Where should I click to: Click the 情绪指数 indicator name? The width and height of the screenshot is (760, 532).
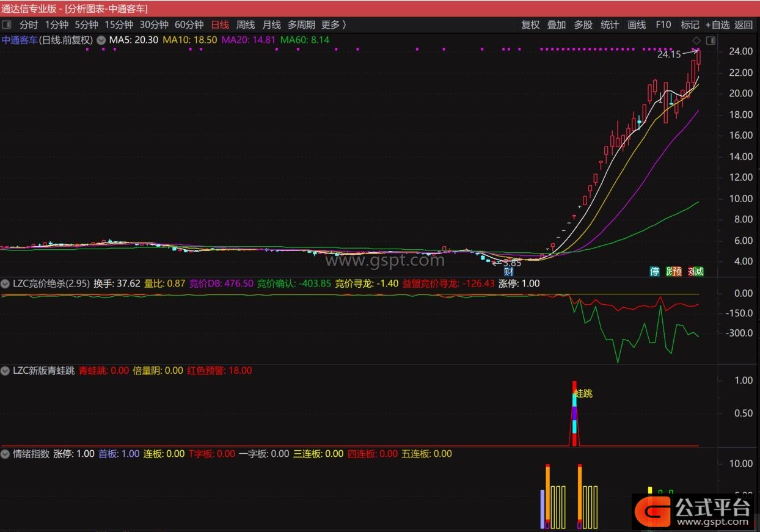click(x=31, y=454)
